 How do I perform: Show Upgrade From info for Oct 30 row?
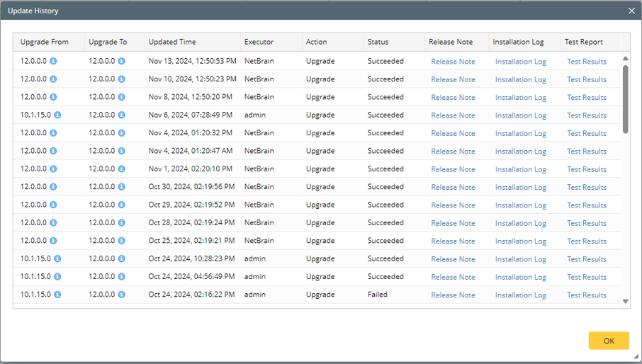[x=54, y=187]
